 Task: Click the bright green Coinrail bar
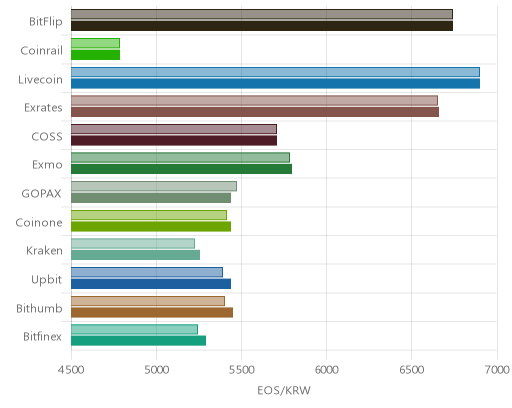point(95,55)
